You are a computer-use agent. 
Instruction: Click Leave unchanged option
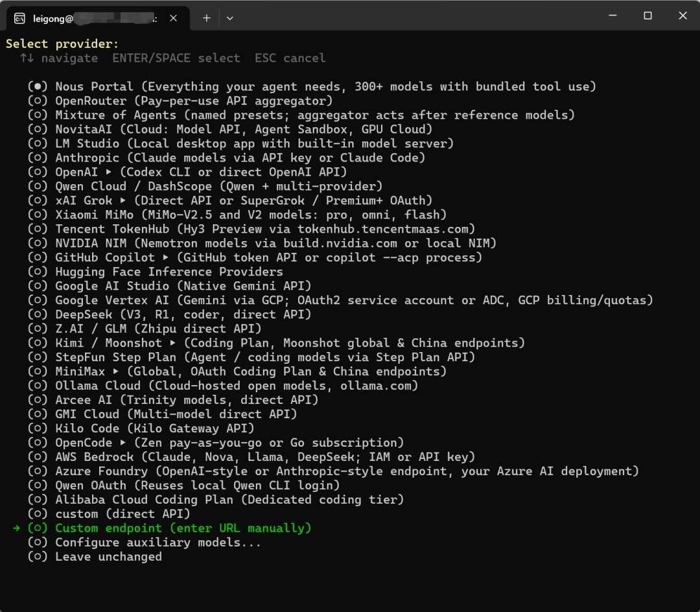click(95, 557)
